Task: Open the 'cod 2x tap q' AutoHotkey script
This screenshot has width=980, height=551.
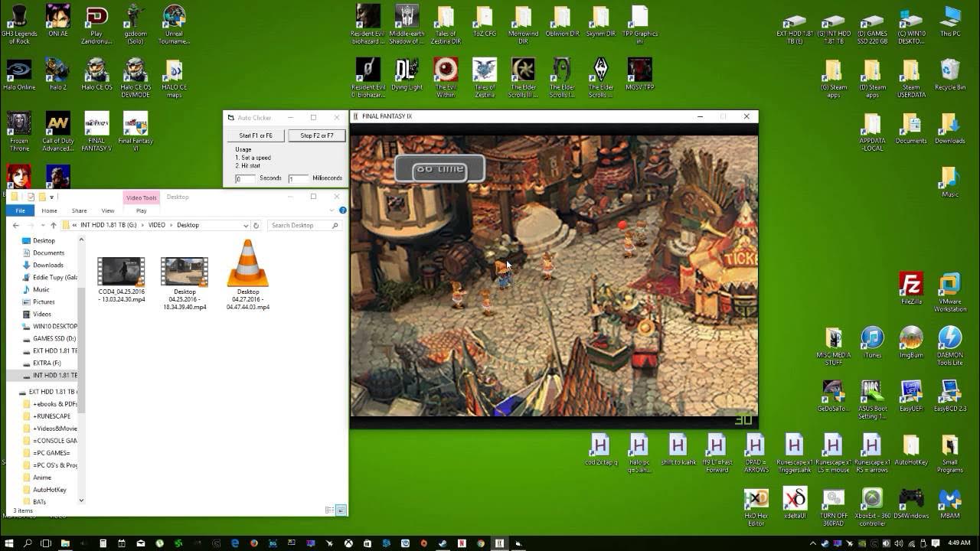Action: pos(600,449)
